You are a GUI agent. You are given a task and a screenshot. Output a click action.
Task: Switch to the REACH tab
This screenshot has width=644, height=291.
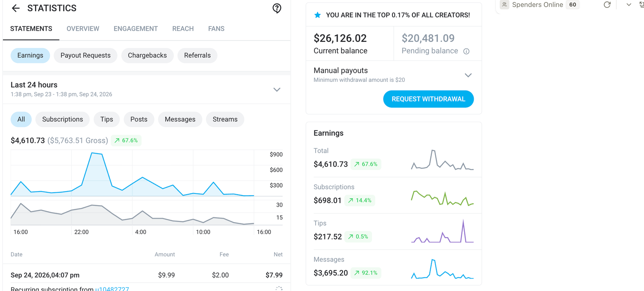tap(183, 29)
